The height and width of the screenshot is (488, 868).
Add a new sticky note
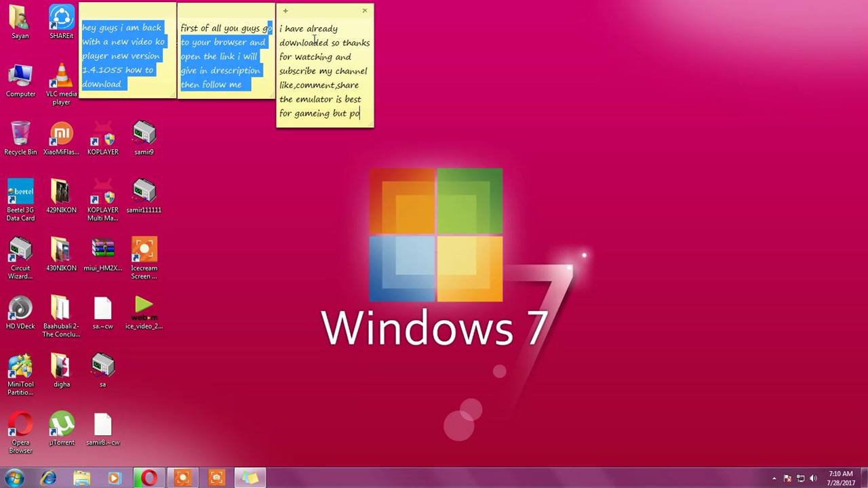click(285, 10)
